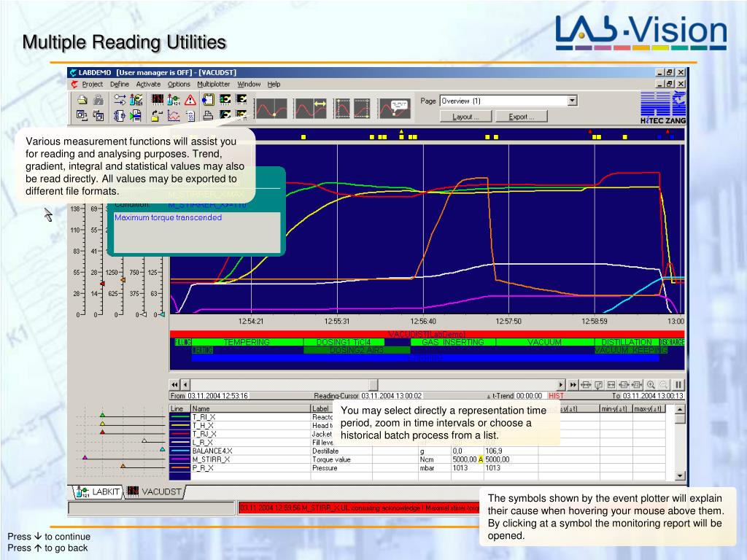Click the fast-forward double arrow button
The height and width of the screenshot is (560, 747).
tap(573, 384)
